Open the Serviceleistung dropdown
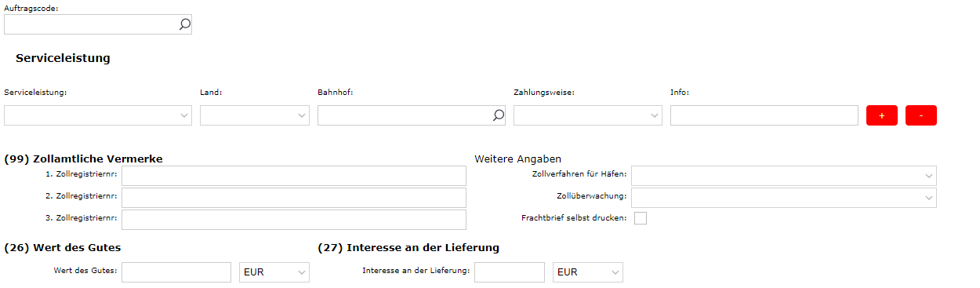This screenshot has height=288, width=980. click(98, 115)
